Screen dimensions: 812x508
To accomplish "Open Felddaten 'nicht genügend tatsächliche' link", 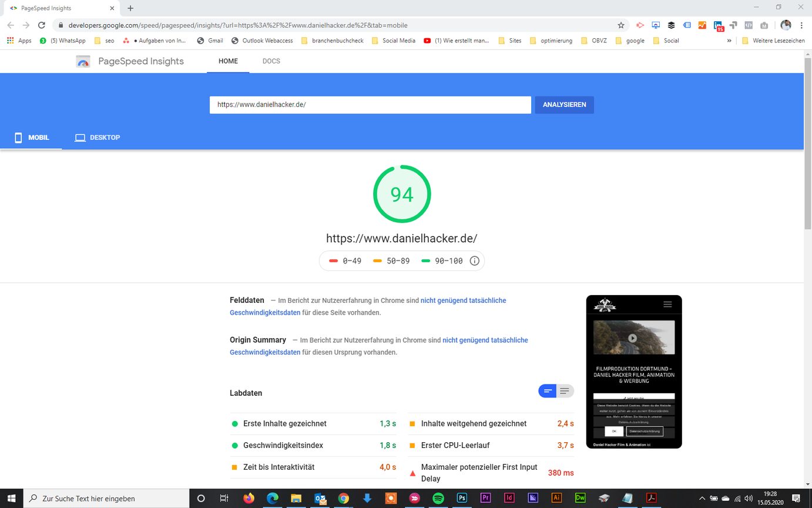I will pos(463,300).
